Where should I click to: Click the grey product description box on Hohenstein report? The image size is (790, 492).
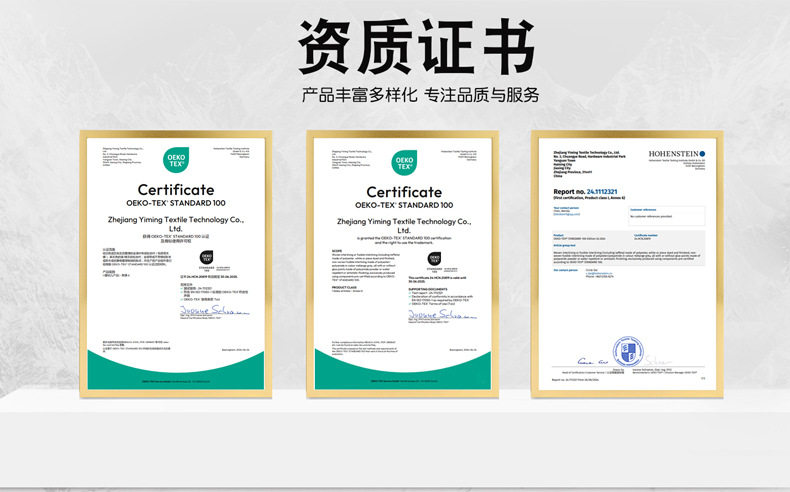click(628, 249)
